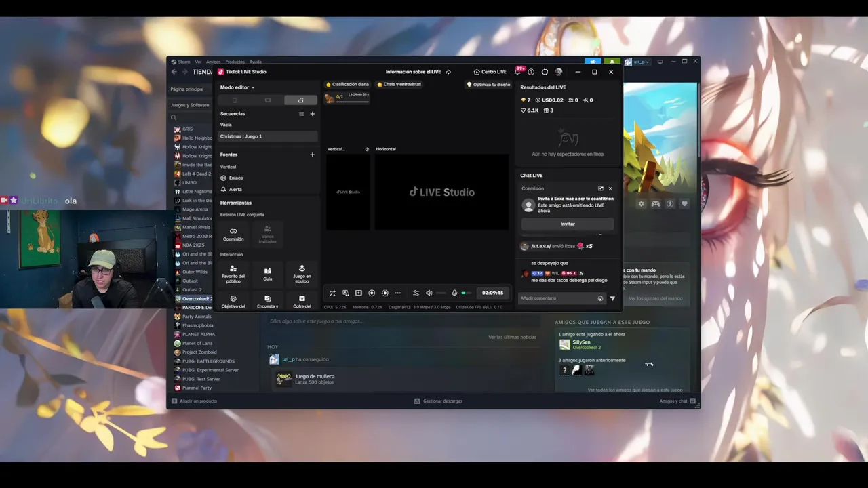Open the Ver menu in Steam window

198,62
